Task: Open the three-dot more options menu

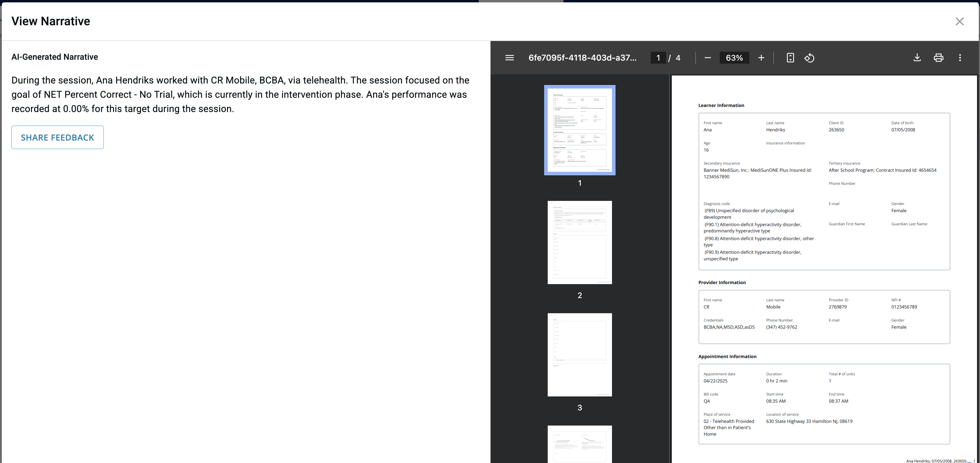Action: point(960,58)
